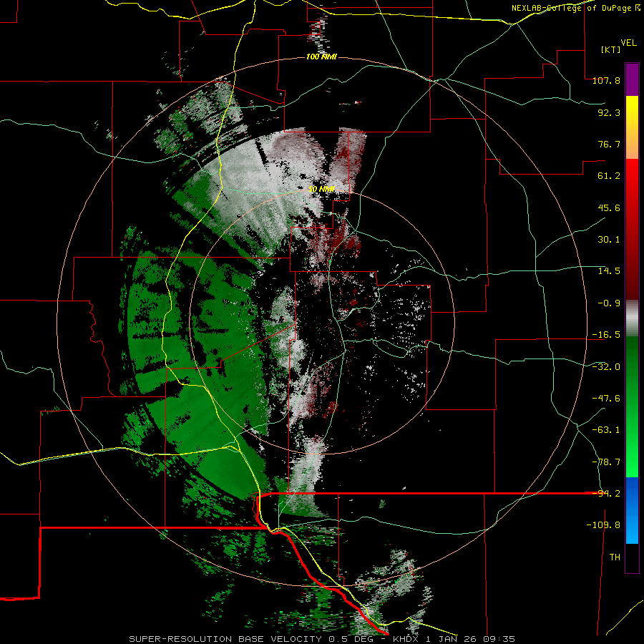Select the 45.6 velocity scale value
The width and height of the screenshot is (644, 644).
(609, 208)
